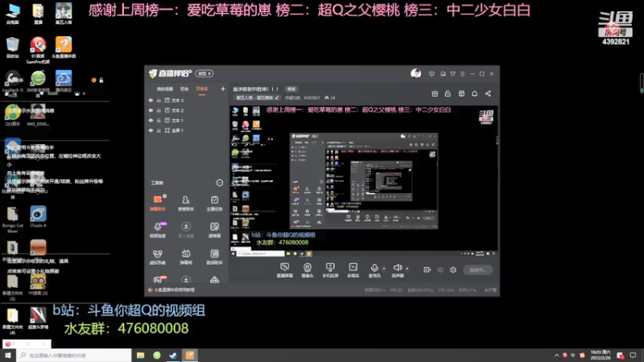Expand speaker options arrow

pyautogui.click(x=407, y=269)
